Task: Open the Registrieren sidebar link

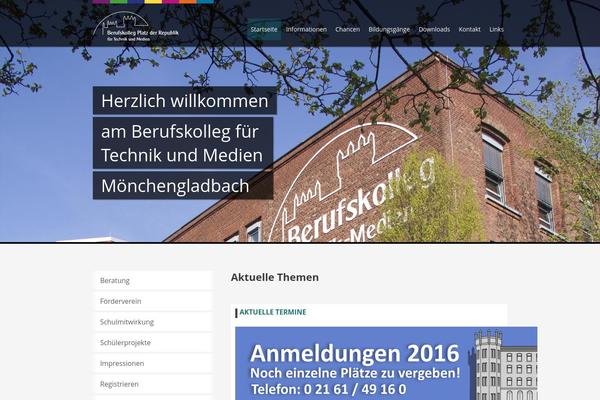Action: pyautogui.click(x=153, y=384)
